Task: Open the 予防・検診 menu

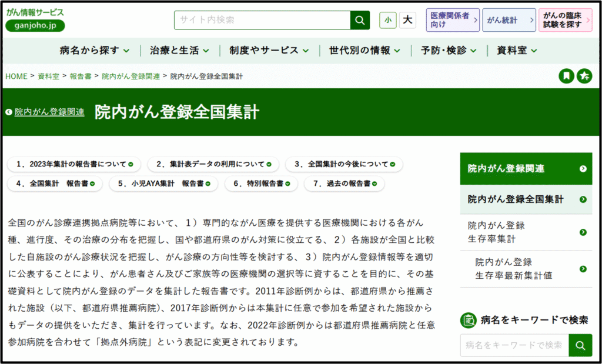Action: point(448,51)
